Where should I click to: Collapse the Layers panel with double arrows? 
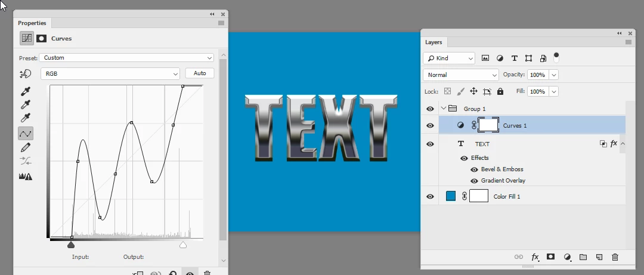[x=620, y=33]
